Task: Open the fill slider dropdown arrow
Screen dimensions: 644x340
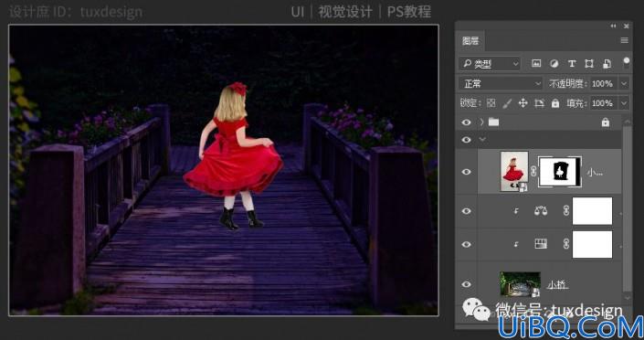Action: [x=624, y=103]
